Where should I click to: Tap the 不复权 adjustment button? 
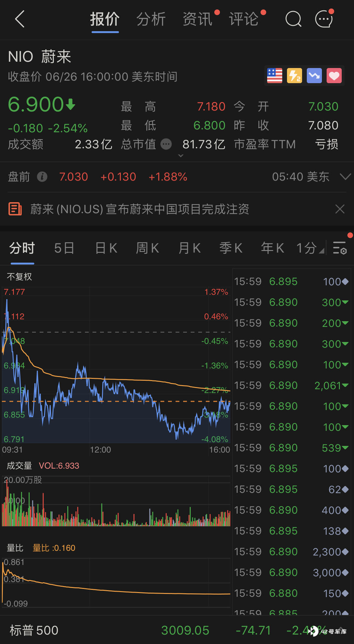pyautogui.click(x=19, y=277)
